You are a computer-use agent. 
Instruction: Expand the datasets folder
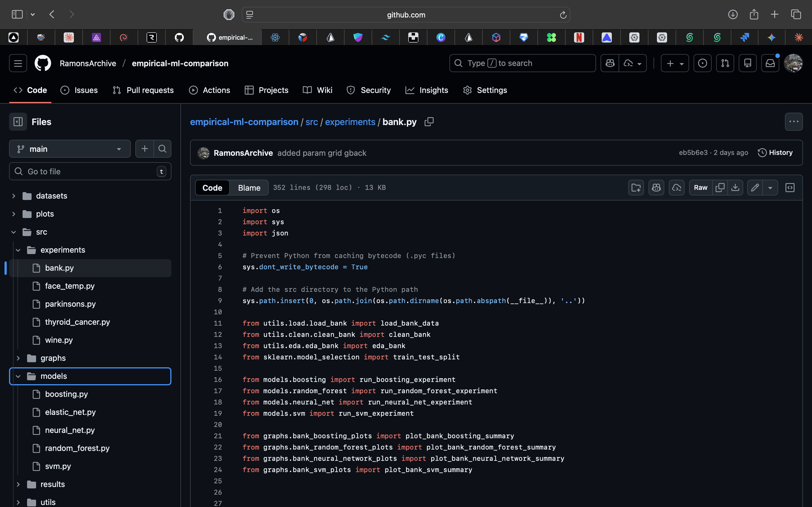(14, 196)
